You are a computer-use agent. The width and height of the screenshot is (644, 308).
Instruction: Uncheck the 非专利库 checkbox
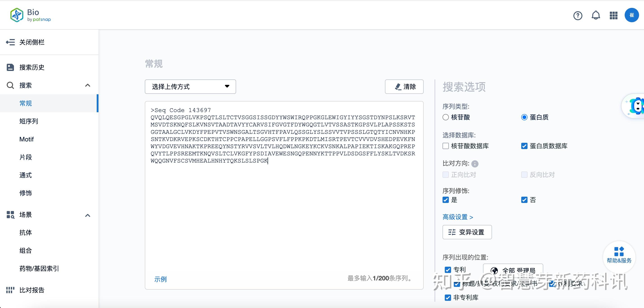coord(447,298)
